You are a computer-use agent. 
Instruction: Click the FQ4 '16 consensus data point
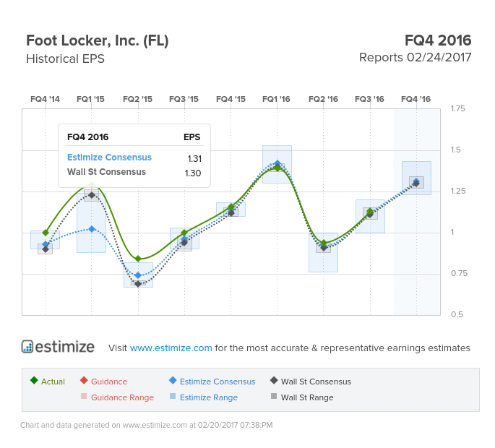click(x=416, y=182)
